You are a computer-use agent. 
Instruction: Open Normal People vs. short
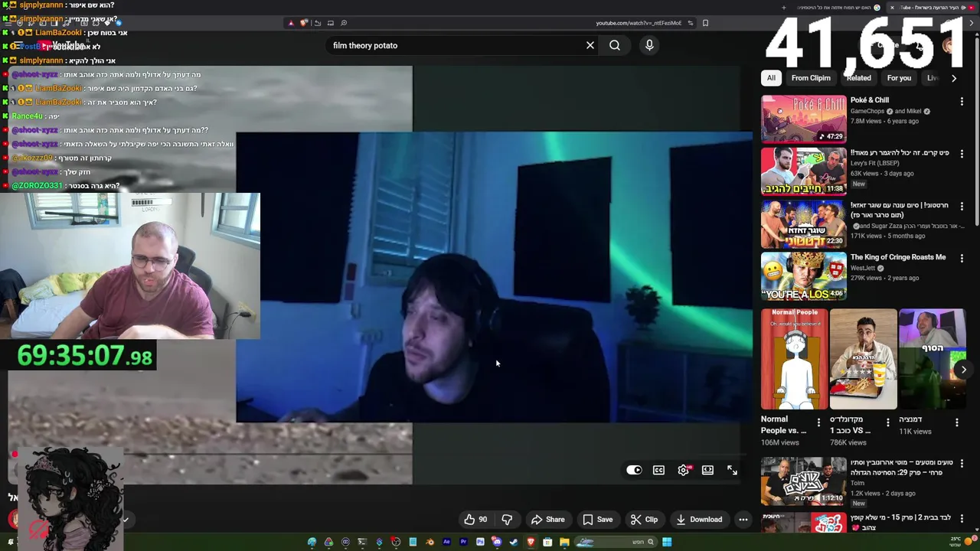795,359
